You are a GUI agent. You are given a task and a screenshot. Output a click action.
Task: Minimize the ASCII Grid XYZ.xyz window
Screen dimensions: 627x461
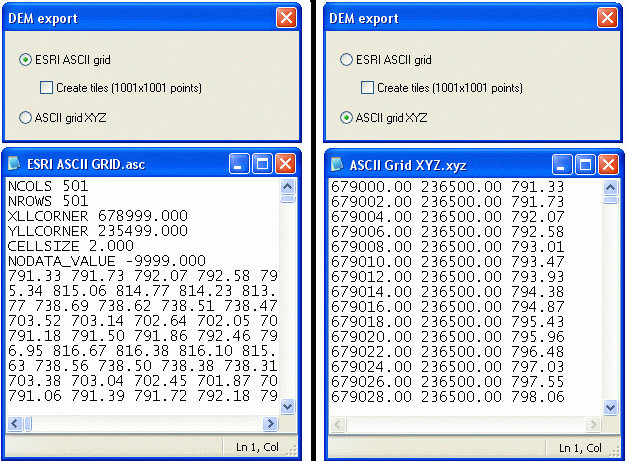pos(562,164)
